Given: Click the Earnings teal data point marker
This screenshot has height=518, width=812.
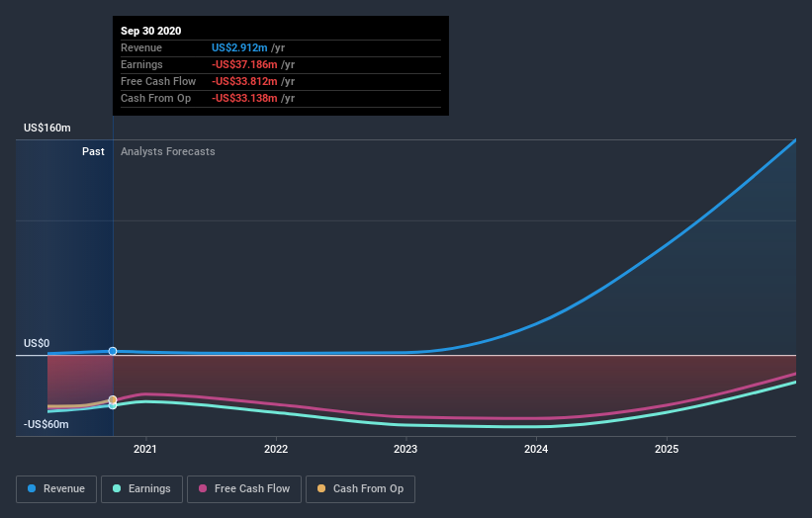Looking at the screenshot, I should 113,405.
